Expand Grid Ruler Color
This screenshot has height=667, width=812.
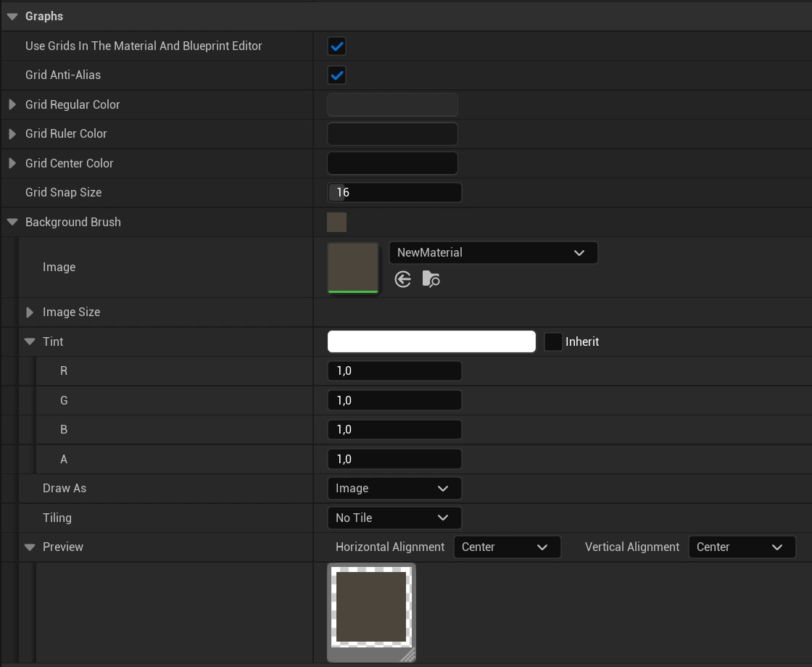pos(12,133)
